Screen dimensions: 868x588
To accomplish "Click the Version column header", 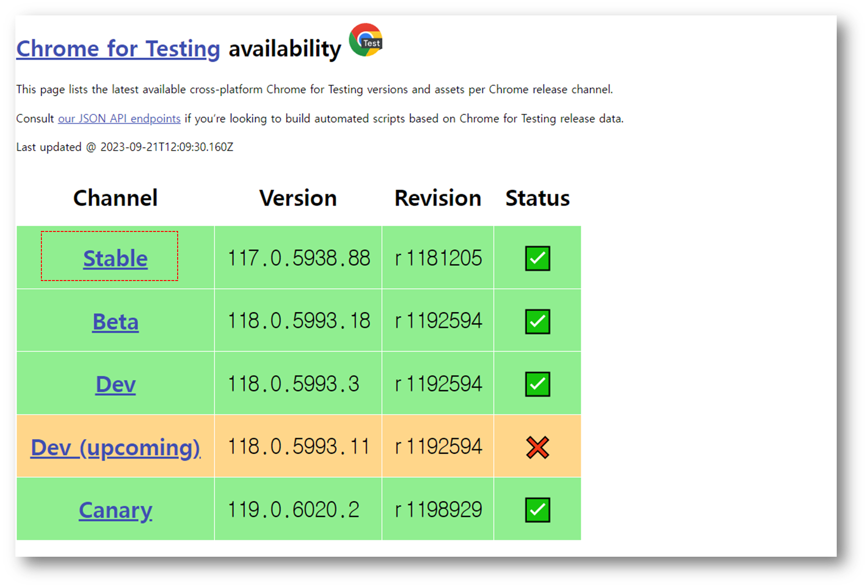I will tap(298, 198).
